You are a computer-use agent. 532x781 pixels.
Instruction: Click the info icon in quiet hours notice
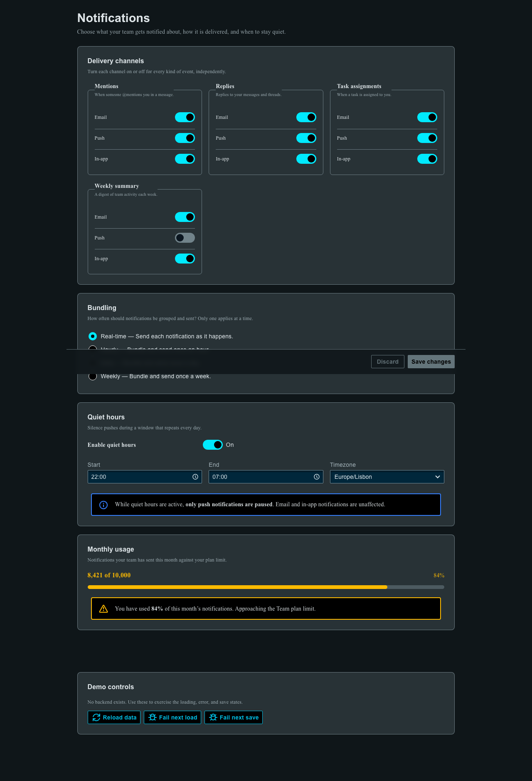click(x=103, y=505)
